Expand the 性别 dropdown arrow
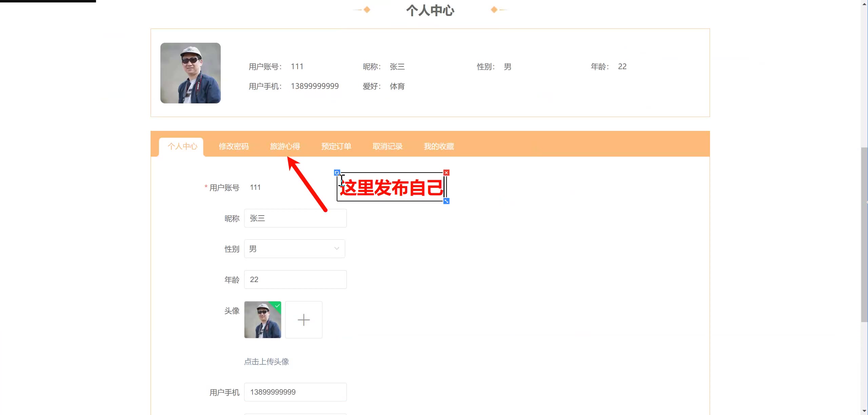Image resolution: width=868 pixels, height=415 pixels. (x=336, y=249)
